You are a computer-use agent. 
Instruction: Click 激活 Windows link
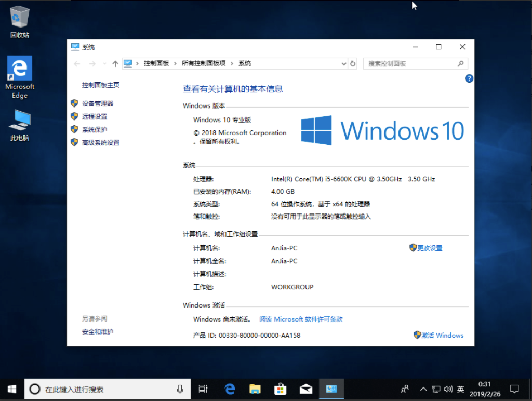(x=443, y=335)
